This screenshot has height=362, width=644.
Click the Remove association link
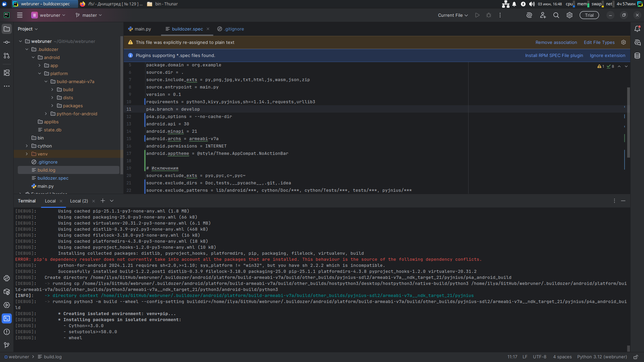(x=556, y=42)
